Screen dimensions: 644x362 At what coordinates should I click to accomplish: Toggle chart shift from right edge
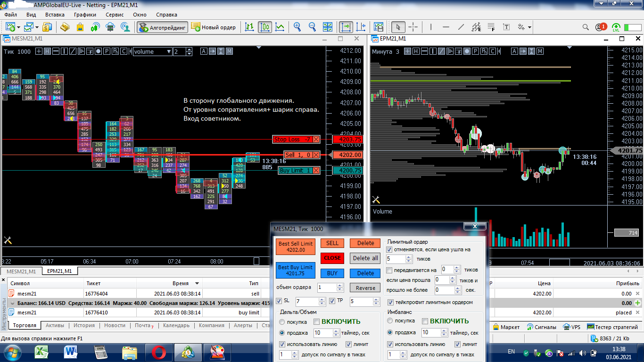tap(361, 27)
